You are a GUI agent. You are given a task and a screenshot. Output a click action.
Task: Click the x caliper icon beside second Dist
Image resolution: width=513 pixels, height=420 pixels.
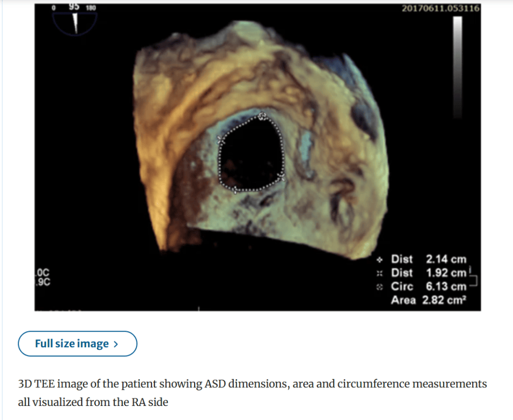click(380, 273)
